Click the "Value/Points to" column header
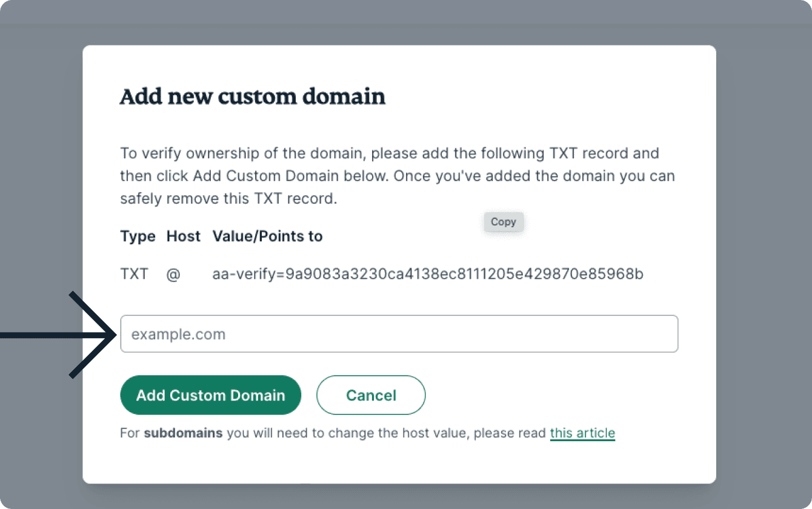The image size is (812, 509). [267, 236]
